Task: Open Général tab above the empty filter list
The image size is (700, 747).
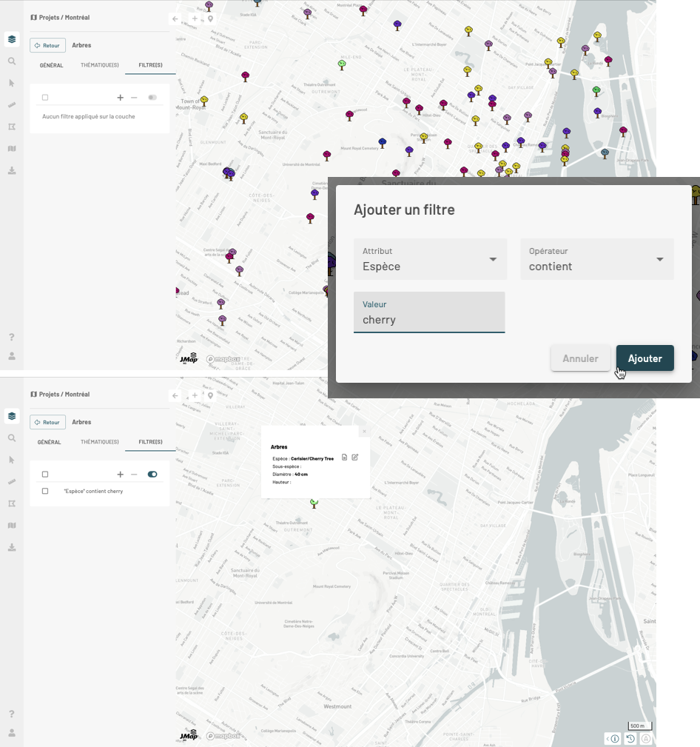Action: pyautogui.click(x=51, y=65)
